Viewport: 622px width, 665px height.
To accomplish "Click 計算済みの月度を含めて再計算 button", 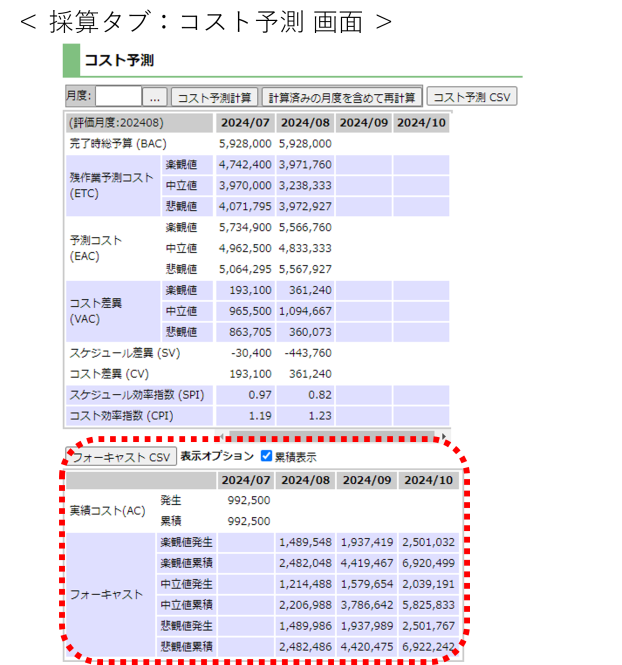I will pos(342,98).
